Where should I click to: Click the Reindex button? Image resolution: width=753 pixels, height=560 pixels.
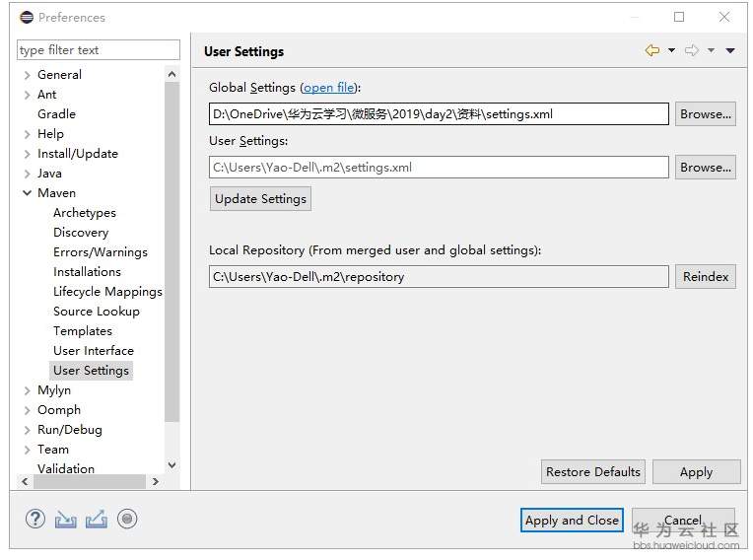pos(706,277)
